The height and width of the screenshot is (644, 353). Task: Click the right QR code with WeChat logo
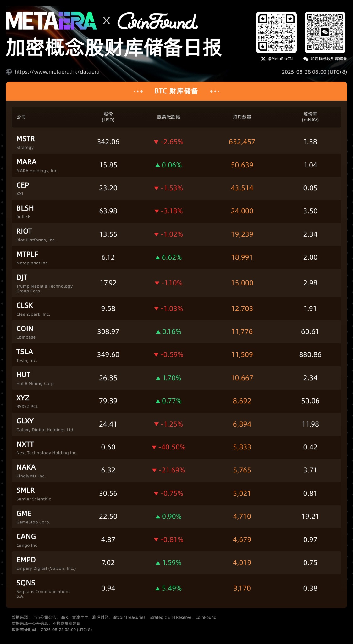pos(325,32)
